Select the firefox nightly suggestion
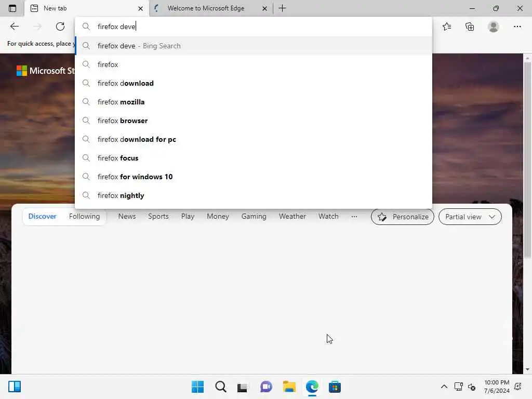The width and height of the screenshot is (532, 399). coord(254,195)
